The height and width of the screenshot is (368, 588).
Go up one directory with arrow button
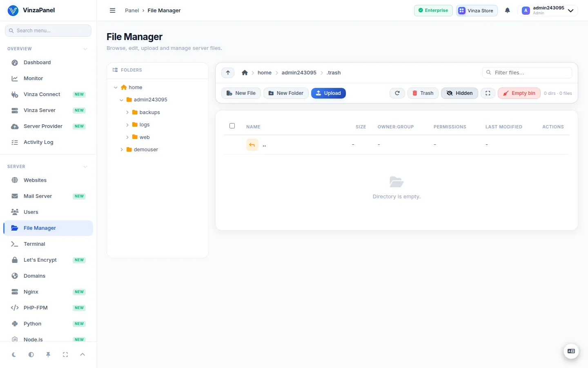click(x=228, y=73)
